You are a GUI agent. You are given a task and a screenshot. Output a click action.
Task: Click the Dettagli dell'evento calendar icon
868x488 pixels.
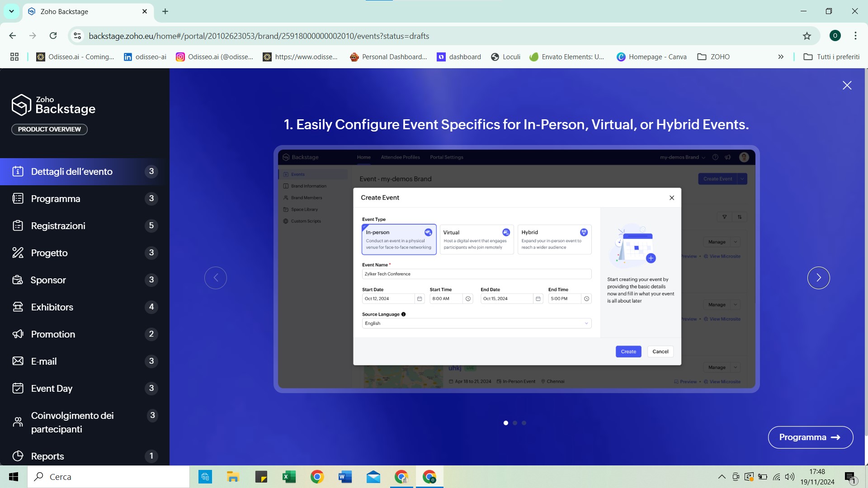tap(18, 171)
